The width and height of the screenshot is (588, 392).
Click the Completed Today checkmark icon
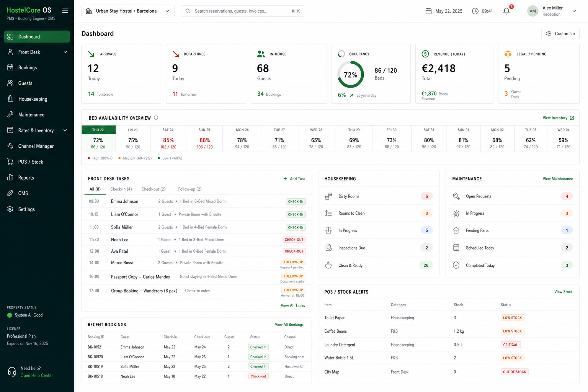coord(456,265)
